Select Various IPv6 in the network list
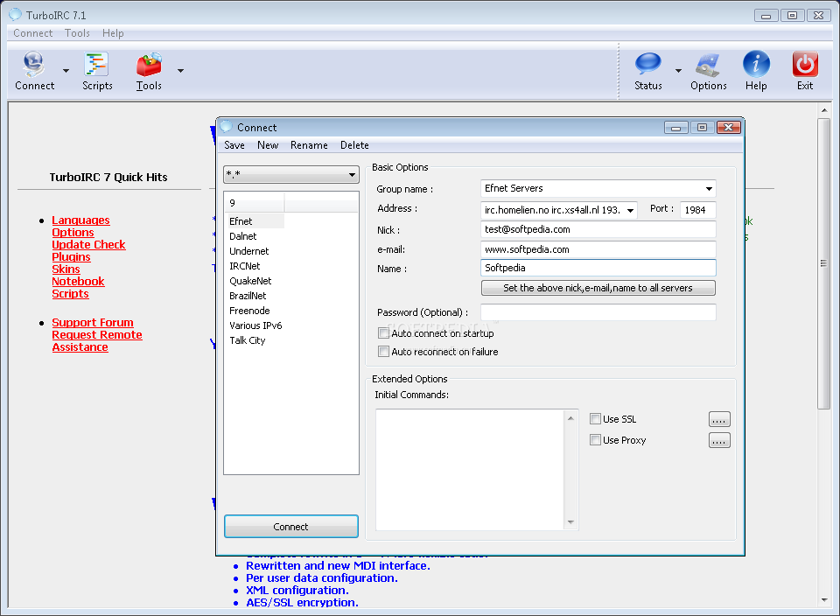This screenshot has width=840, height=616. (255, 325)
